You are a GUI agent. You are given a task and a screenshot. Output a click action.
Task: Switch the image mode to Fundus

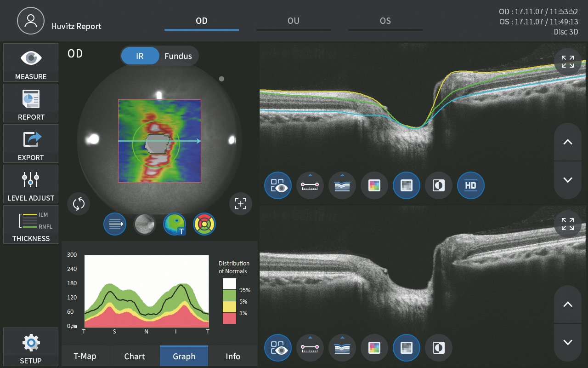point(178,56)
